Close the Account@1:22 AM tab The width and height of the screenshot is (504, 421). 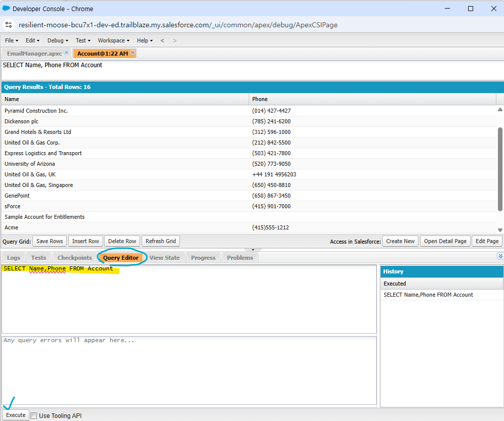pos(133,53)
